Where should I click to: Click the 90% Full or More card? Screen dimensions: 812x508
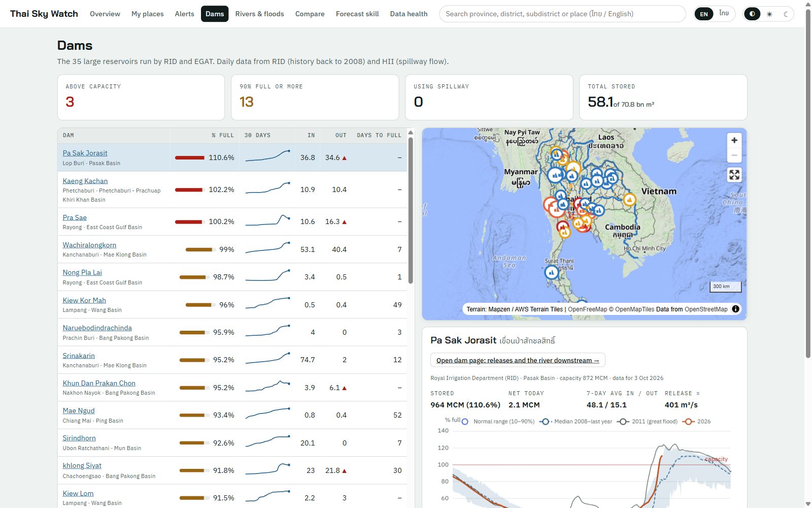pos(315,98)
